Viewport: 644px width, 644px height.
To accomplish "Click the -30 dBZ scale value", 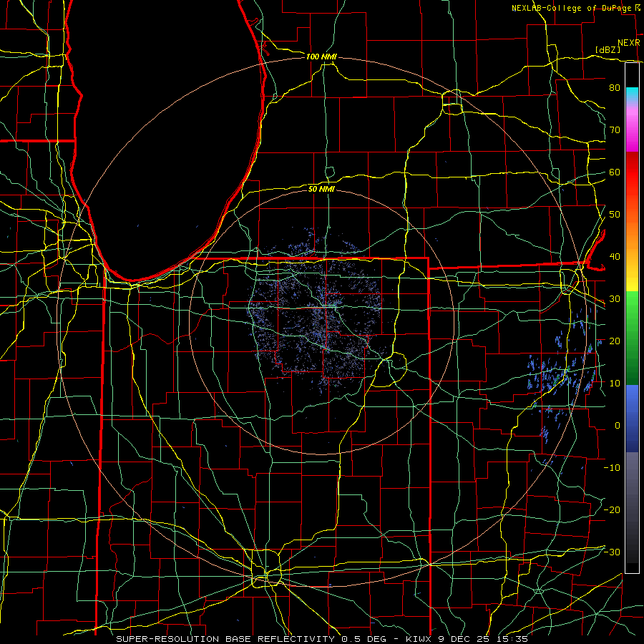I will coord(612,552).
